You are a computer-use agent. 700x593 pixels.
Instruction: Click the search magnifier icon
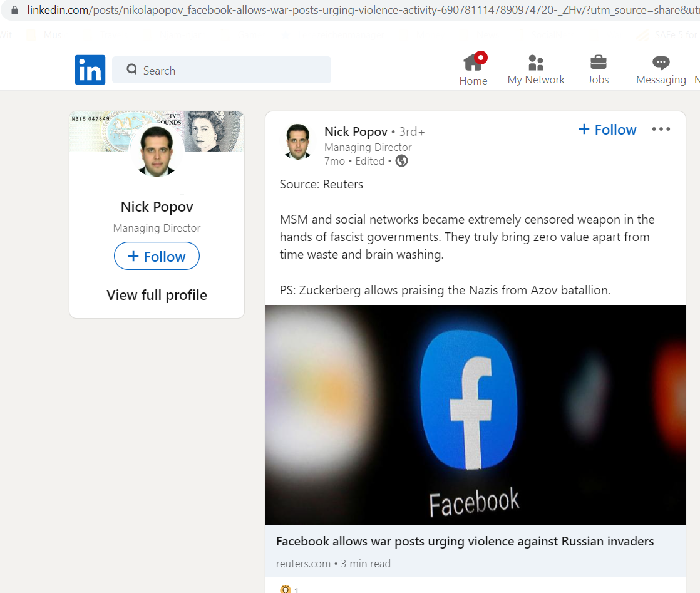click(x=131, y=69)
